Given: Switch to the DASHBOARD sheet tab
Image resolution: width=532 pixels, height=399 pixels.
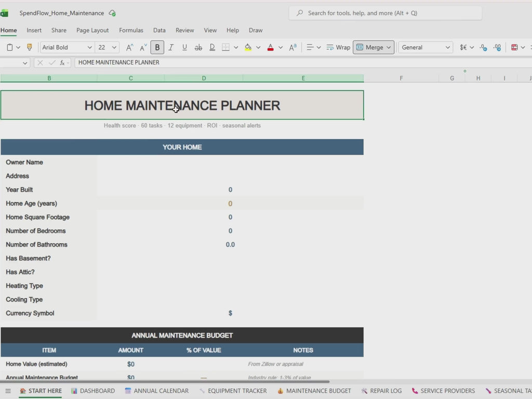Looking at the screenshot, I should pyautogui.click(x=93, y=391).
